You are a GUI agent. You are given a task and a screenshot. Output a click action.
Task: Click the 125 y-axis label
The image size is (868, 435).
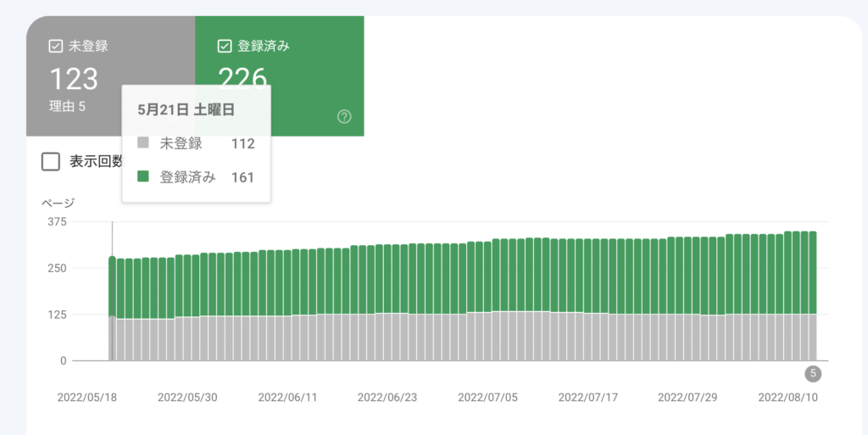57,315
